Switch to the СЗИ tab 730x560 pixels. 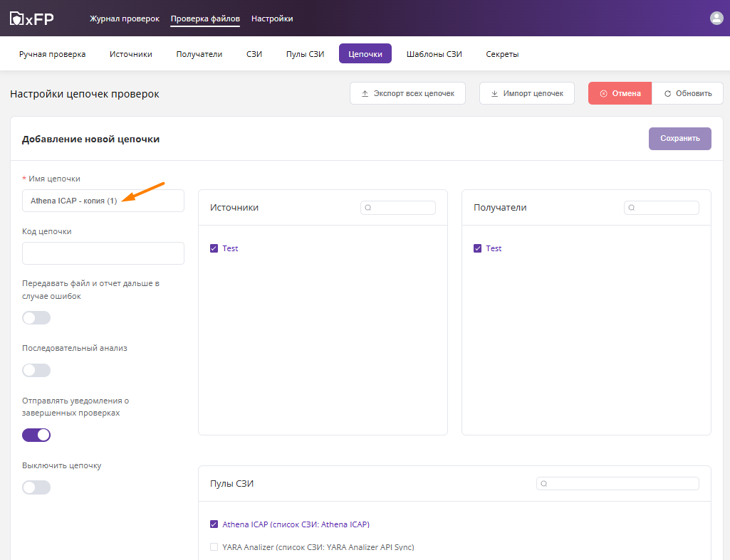[254, 54]
